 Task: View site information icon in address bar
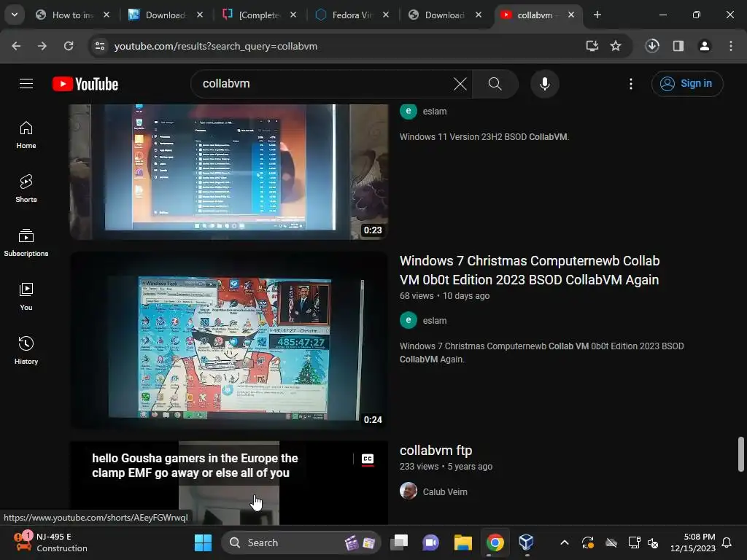(100, 46)
